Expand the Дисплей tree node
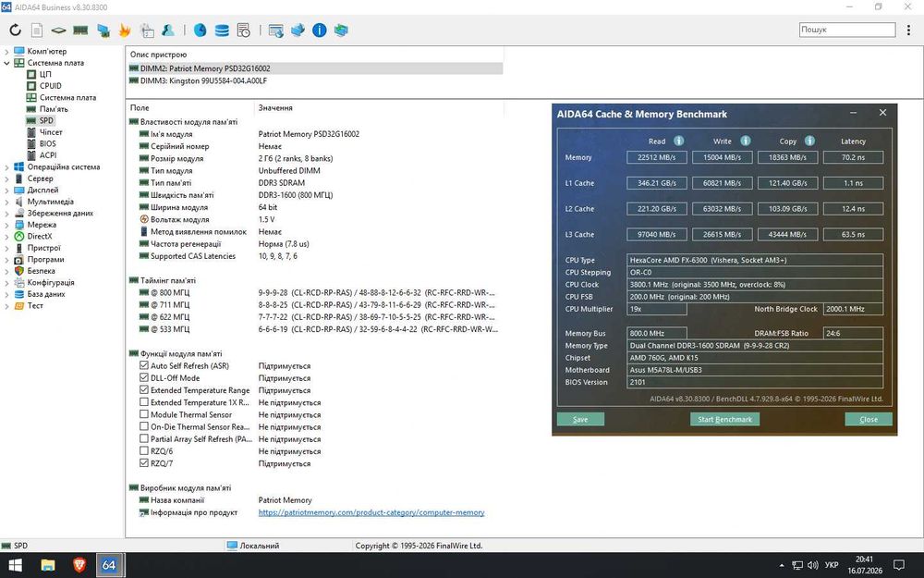This screenshot has height=578, width=924. (x=6, y=190)
